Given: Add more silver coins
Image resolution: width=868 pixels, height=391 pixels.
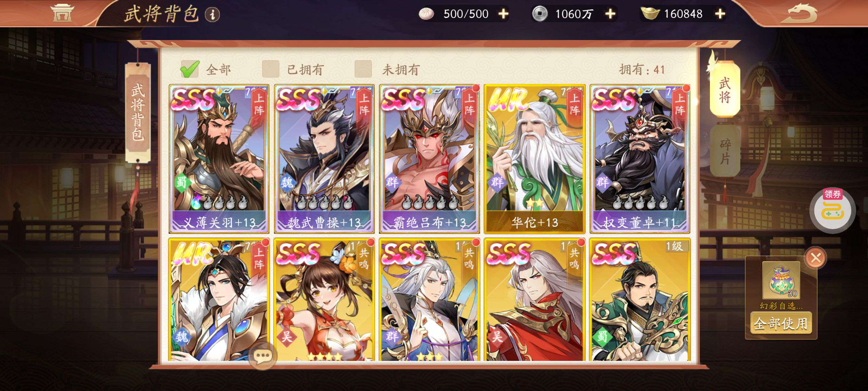Looking at the screenshot, I should (x=610, y=14).
